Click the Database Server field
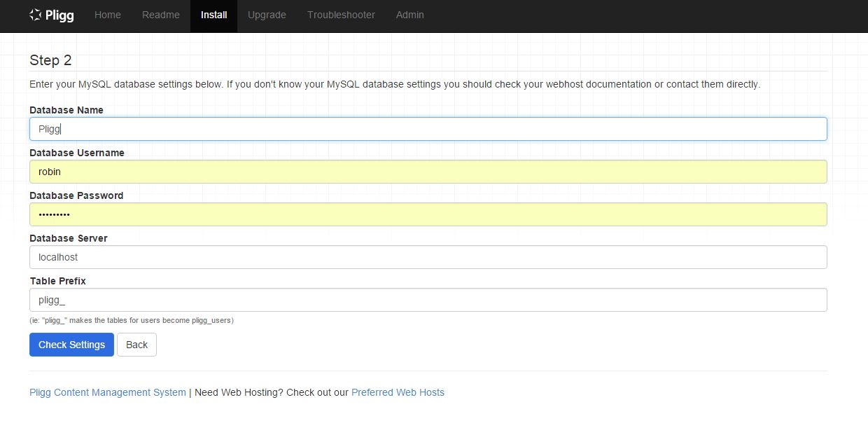The width and height of the screenshot is (868, 421). pyautogui.click(x=428, y=257)
